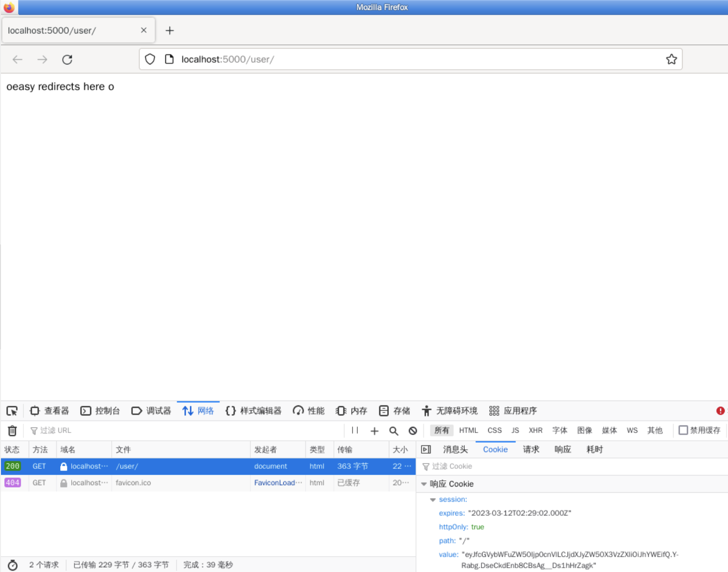Click the address bar URL
The height and width of the screenshot is (572, 728).
(x=227, y=59)
